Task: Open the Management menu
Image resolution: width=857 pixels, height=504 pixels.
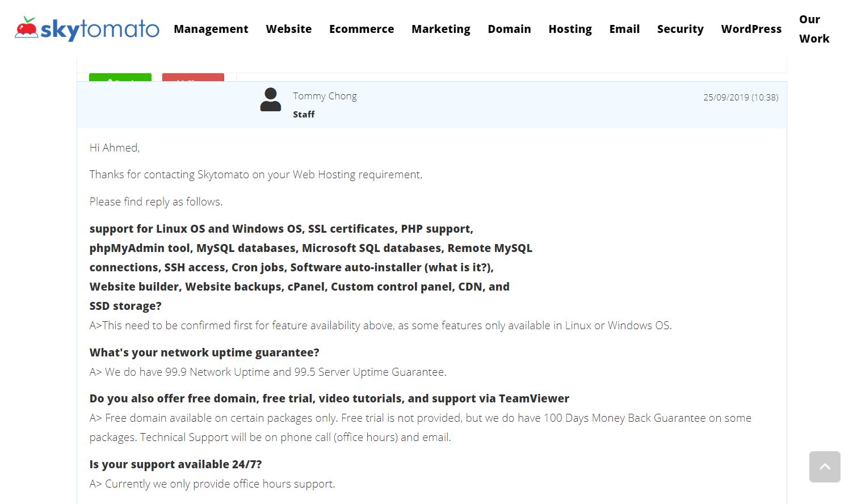Action: pyautogui.click(x=211, y=29)
